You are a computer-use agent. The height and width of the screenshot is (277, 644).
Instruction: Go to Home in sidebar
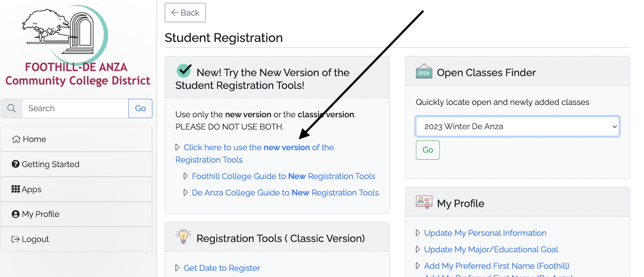[76, 139]
